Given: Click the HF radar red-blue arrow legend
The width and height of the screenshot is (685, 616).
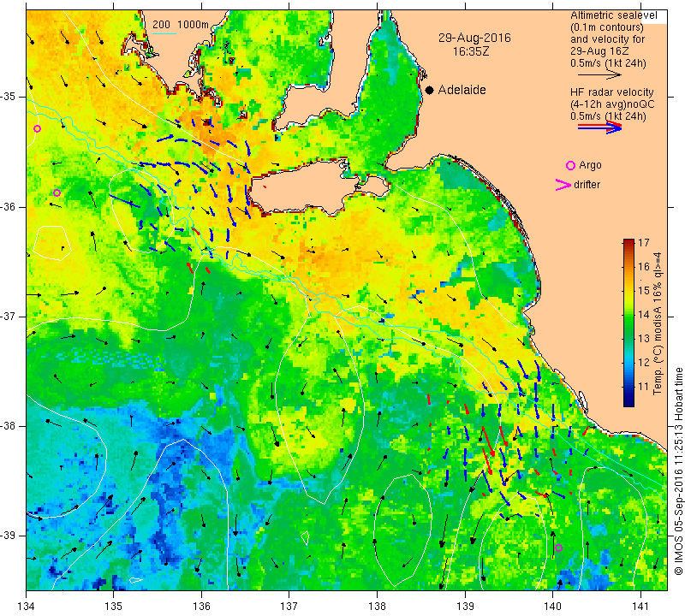Looking at the screenshot, I should [x=599, y=127].
